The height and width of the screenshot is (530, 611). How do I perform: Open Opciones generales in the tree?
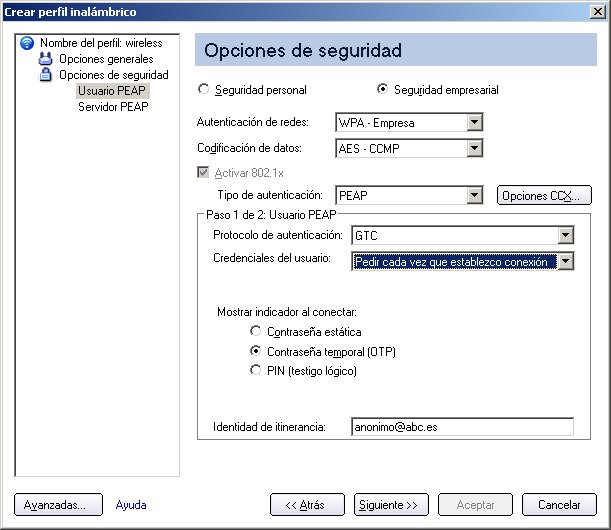[106, 59]
